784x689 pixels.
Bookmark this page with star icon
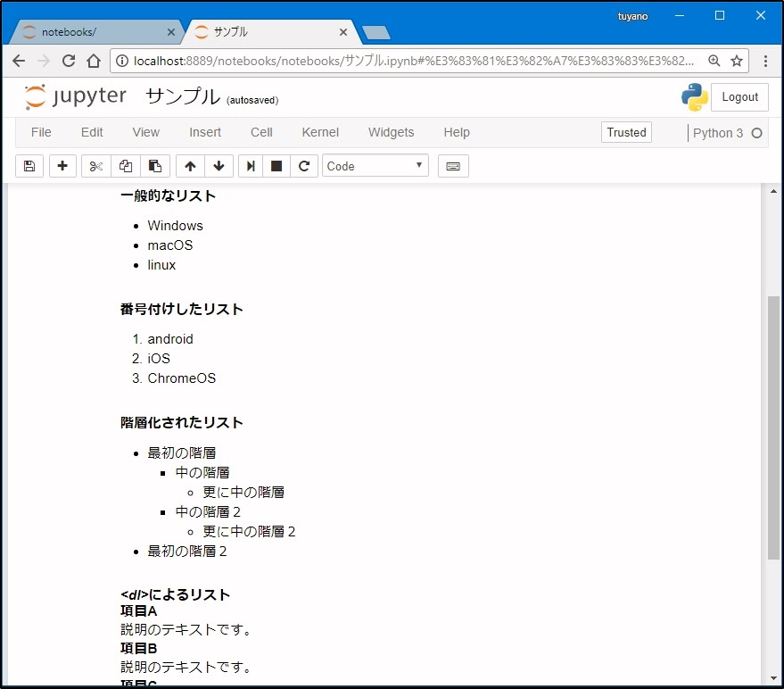click(x=737, y=61)
